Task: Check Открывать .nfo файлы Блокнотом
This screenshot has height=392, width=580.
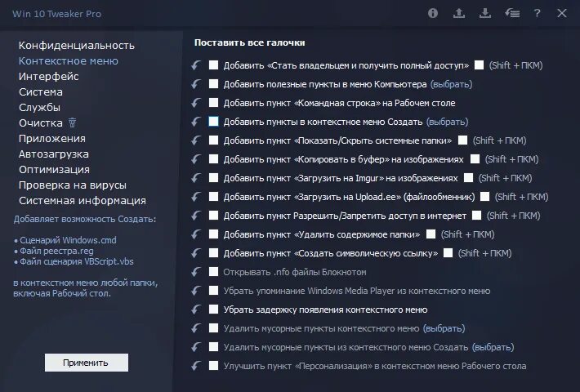Action: point(213,272)
